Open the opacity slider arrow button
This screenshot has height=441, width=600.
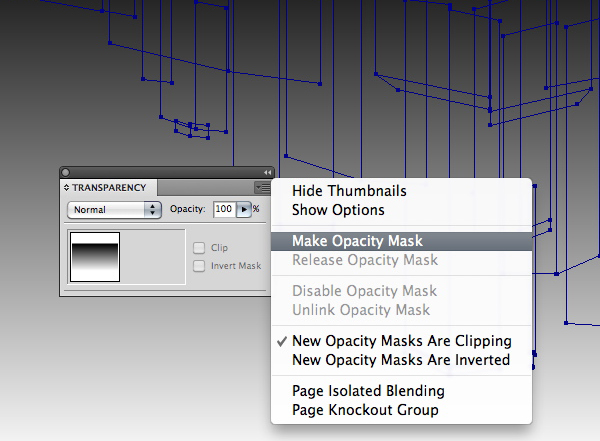point(244,209)
